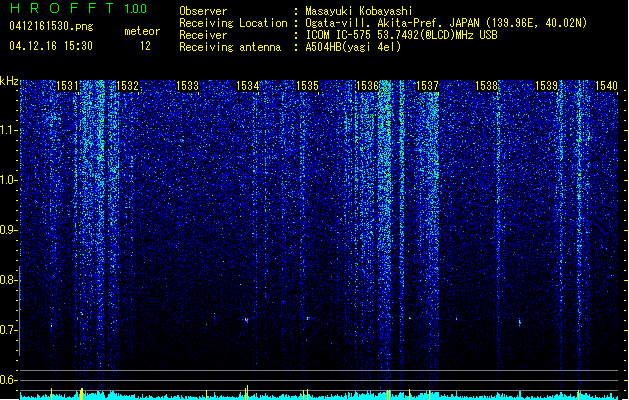
Task: Click the kHz axis unit label
Action: point(9,81)
